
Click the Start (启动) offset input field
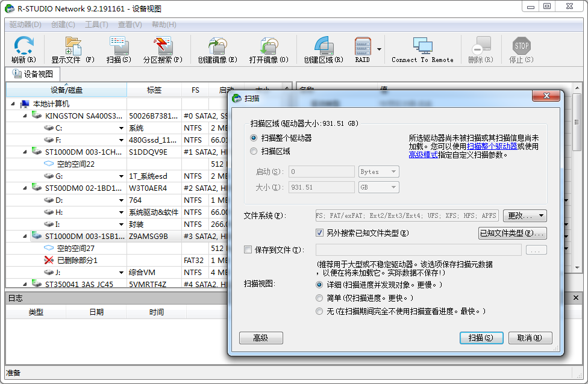point(321,172)
